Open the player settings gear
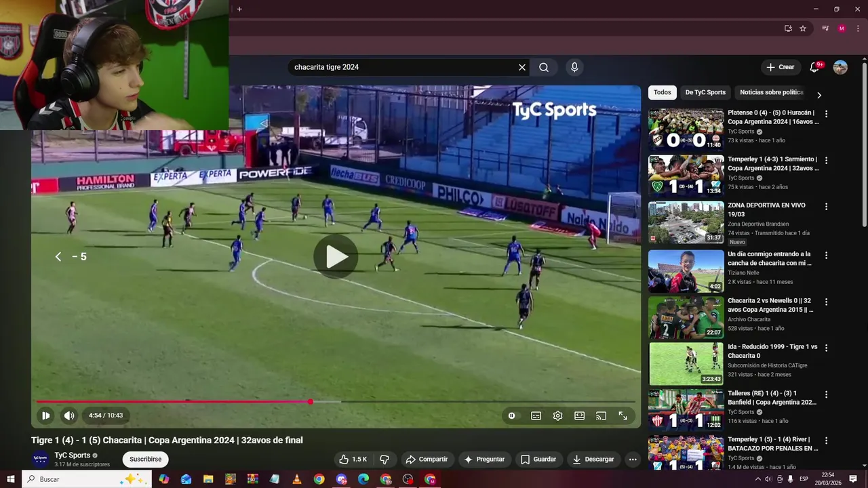The height and width of the screenshot is (488, 868). tap(557, 415)
